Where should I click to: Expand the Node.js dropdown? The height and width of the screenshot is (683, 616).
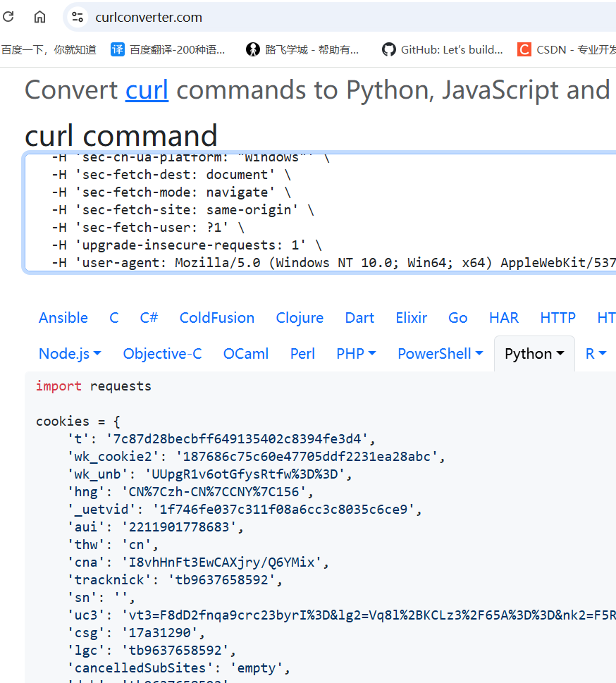tap(70, 354)
